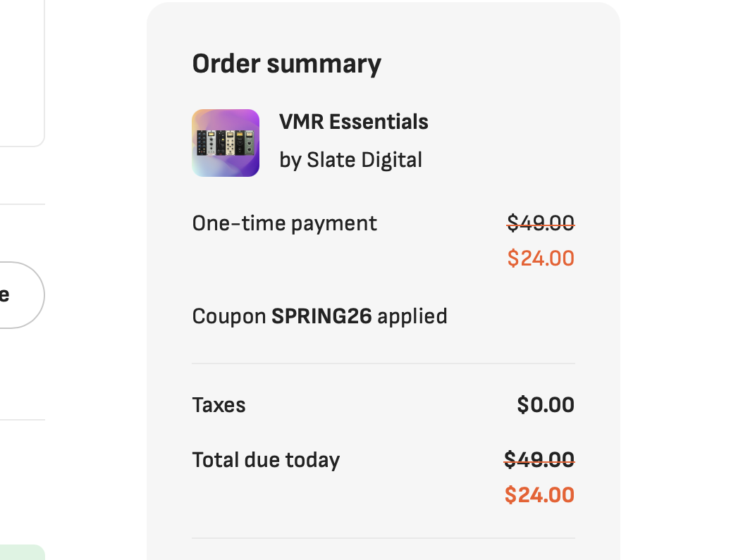Click crossed-out $49.00 beside One-time payment

(x=541, y=223)
